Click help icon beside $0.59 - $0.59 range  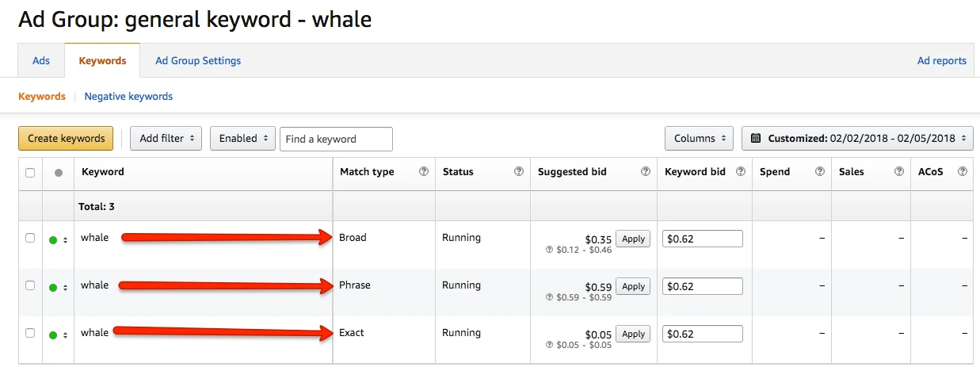(549, 297)
